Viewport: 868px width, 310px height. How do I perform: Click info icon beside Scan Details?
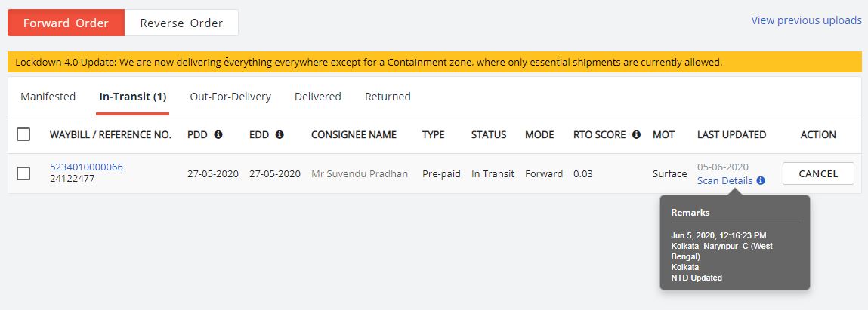pyautogui.click(x=761, y=181)
